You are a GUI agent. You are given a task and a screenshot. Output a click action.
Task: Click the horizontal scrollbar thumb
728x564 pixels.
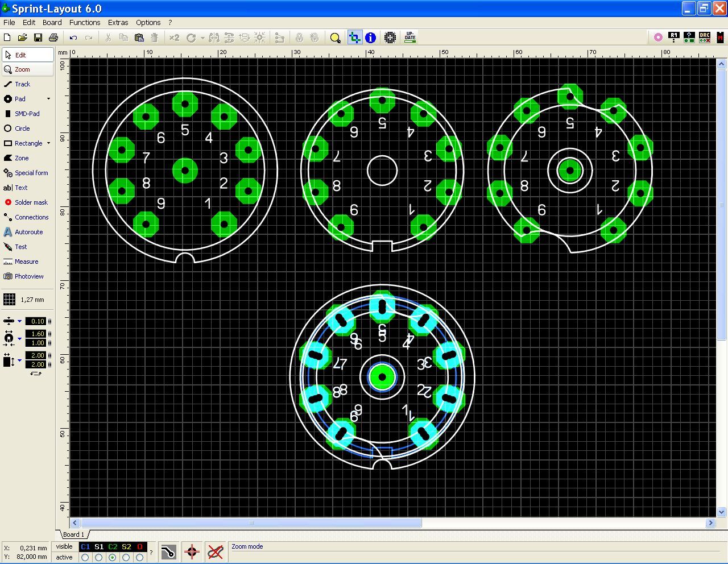pyautogui.click(x=251, y=523)
